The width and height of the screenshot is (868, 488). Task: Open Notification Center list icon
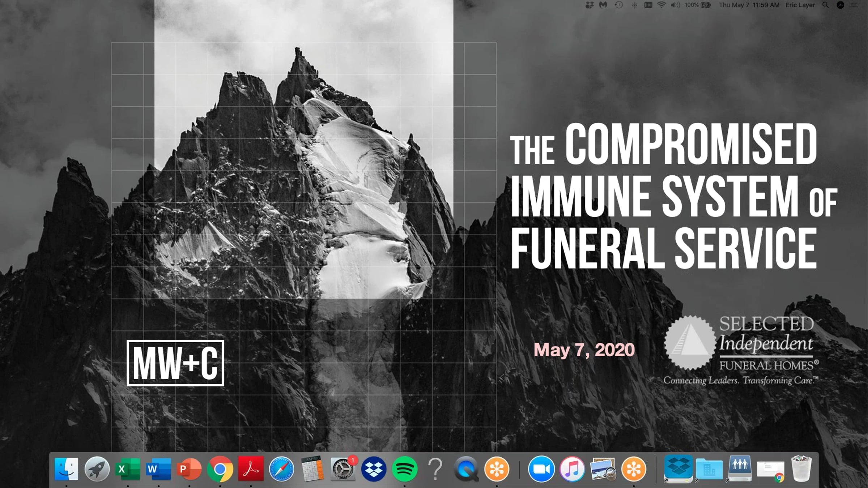pos(854,5)
